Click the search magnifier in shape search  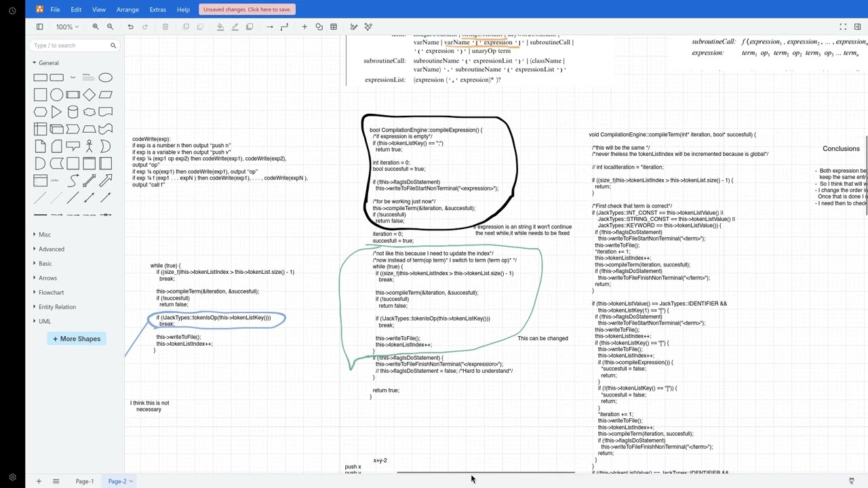113,45
